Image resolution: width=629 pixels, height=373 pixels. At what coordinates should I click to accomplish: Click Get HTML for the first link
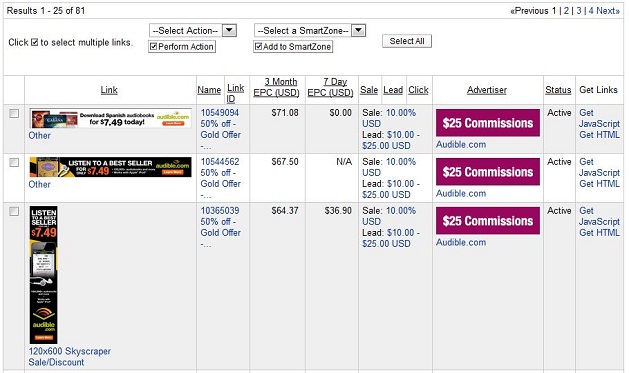(x=599, y=135)
